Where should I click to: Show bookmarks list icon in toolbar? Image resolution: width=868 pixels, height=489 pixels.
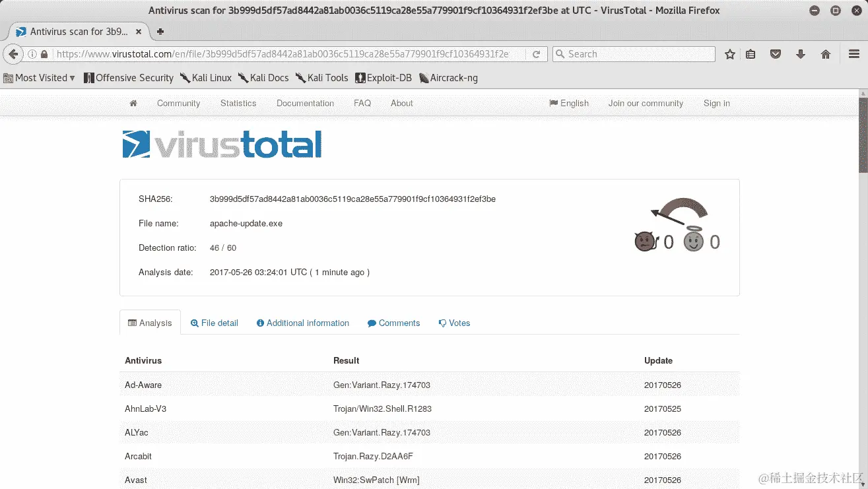(751, 54)
